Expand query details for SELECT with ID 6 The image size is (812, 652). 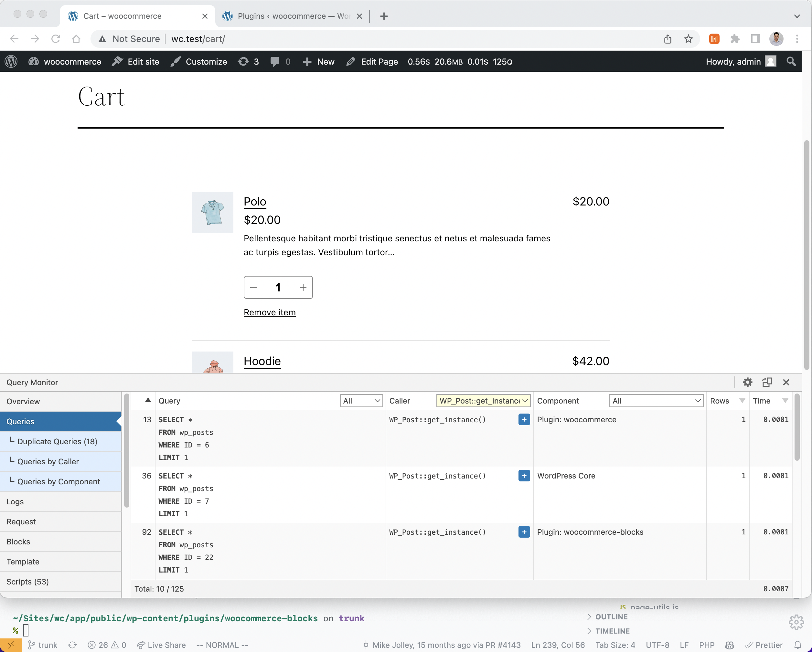524,419
